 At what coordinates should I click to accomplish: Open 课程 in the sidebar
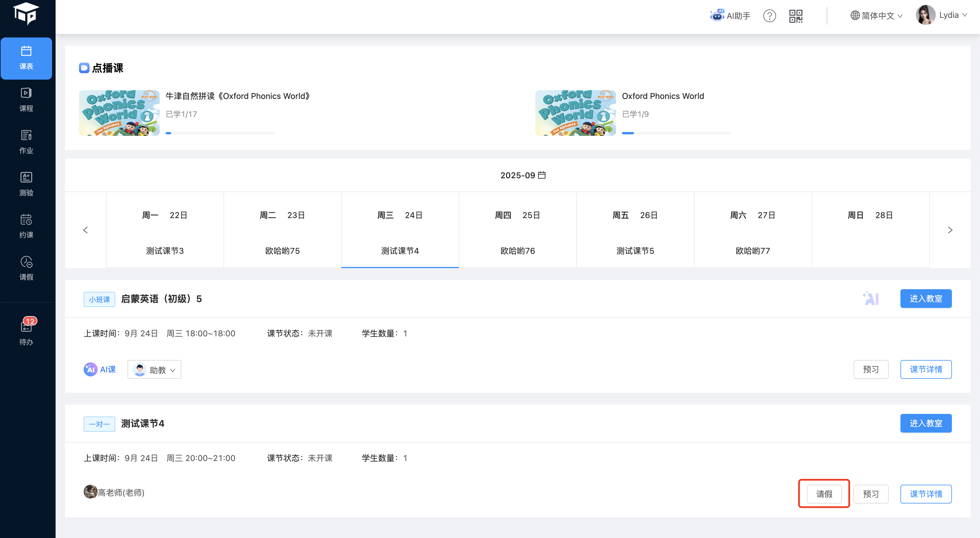26,100
